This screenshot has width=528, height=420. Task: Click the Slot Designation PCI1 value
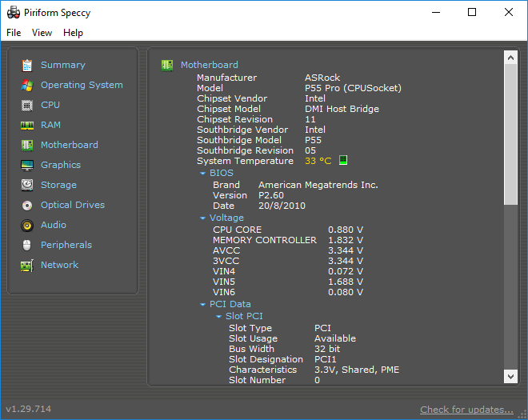click(x=326, y=359)
